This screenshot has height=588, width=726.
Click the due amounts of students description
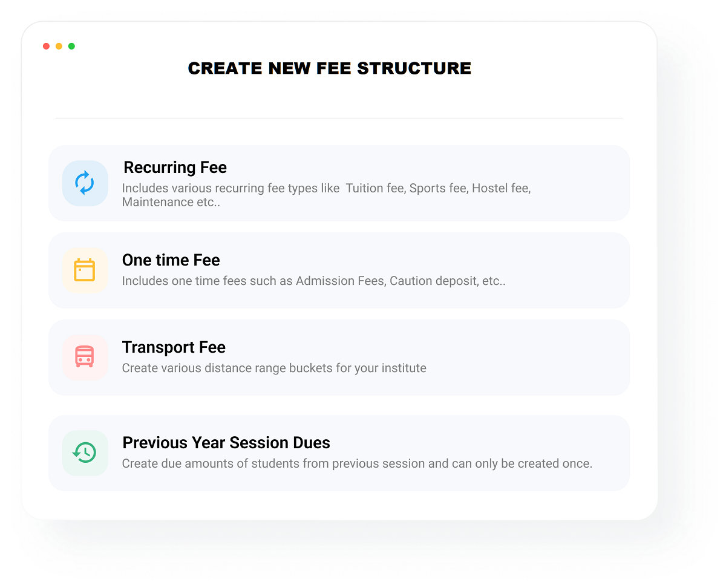pyautogui.click(x=357, y=464)
